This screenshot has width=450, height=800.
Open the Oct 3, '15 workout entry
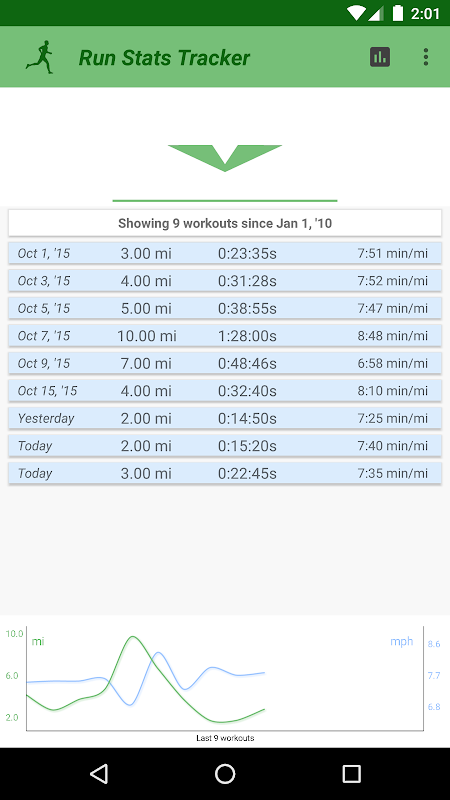point(225,281)
